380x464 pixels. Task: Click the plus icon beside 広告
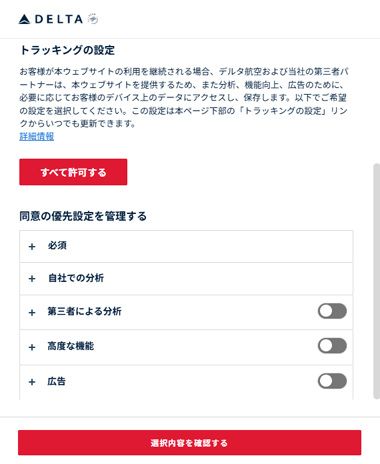coord(32,382)
